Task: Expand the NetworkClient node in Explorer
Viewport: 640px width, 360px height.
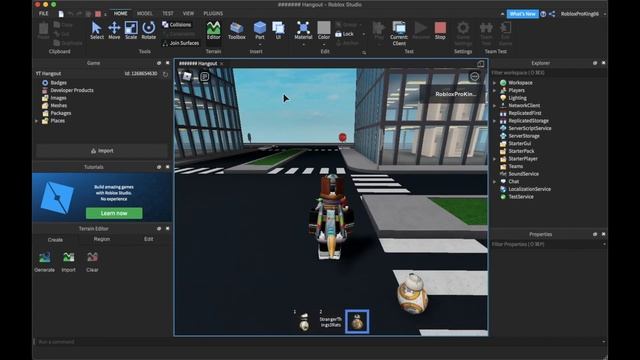Action: tap(495, 106)
